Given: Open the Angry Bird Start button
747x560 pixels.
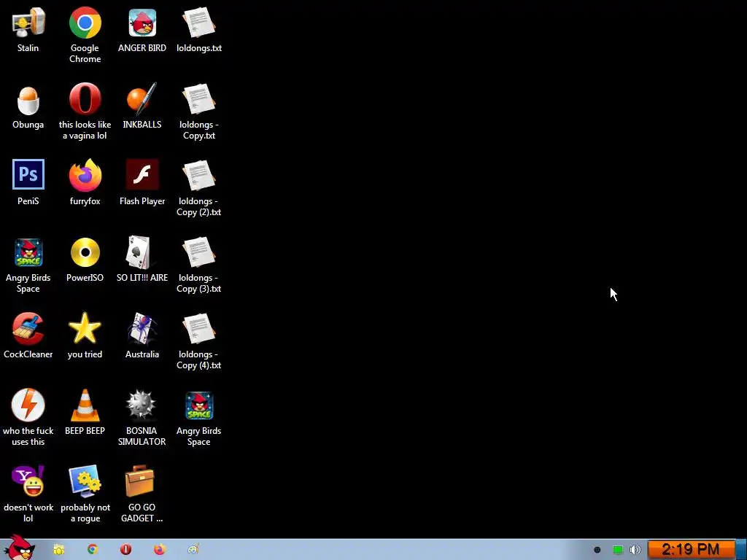Looking at the screenshot, I should coord(19,548).
